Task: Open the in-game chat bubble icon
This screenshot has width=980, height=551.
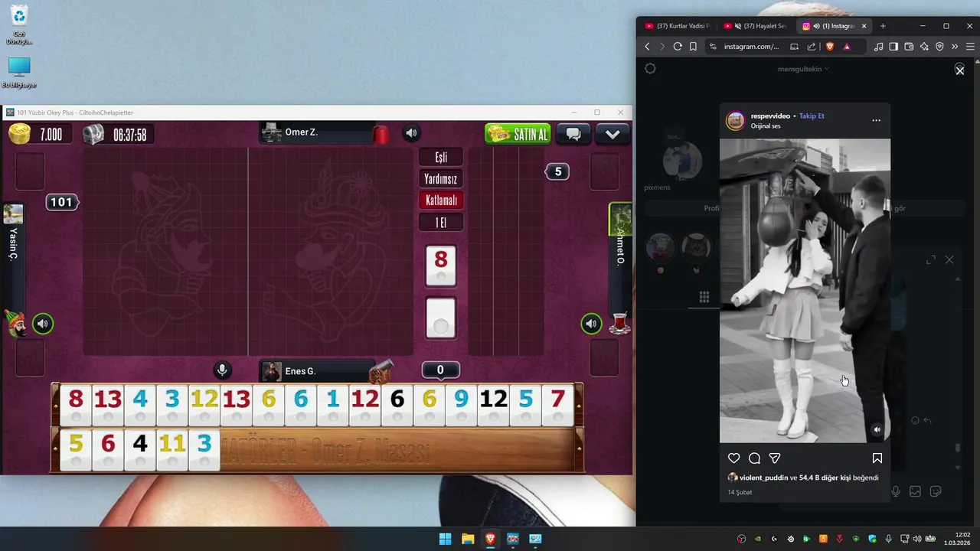Action: [573, 134]
